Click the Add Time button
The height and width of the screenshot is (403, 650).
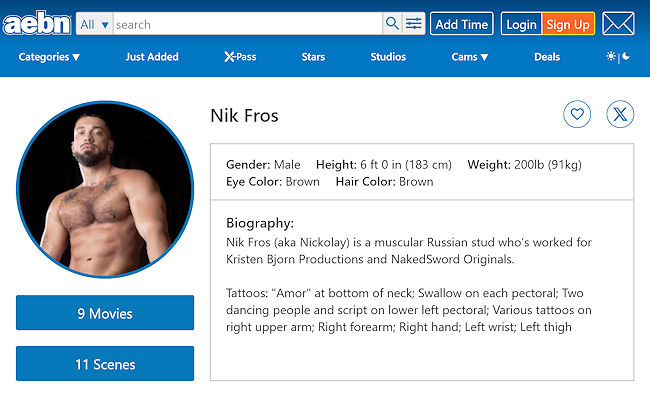coord(462,24)
